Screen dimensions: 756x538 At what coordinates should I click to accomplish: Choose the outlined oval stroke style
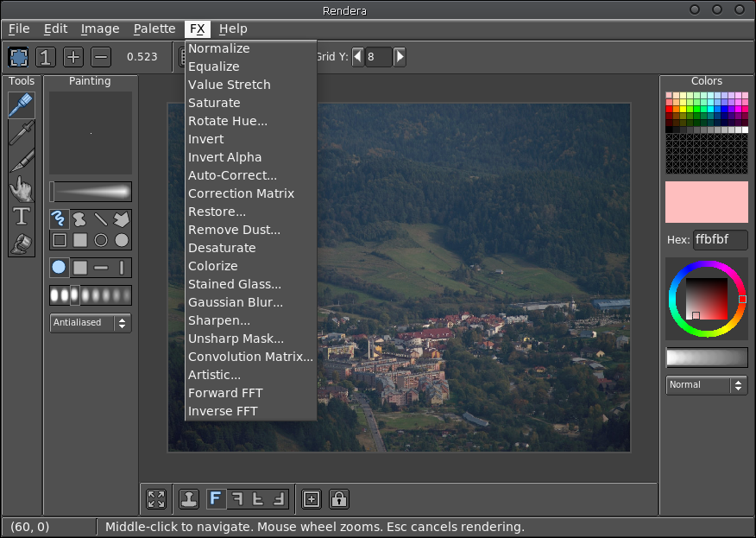(x=101, y=240)
